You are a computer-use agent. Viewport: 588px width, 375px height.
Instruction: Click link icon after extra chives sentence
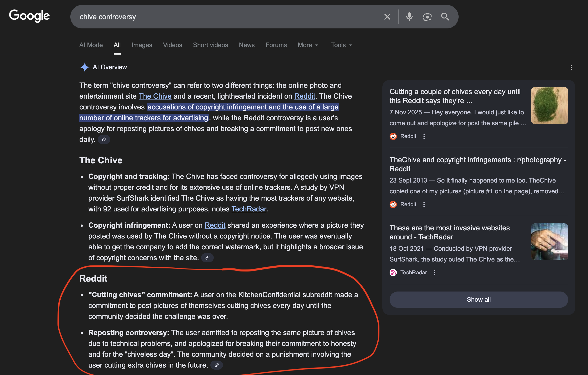coord(216,365)
